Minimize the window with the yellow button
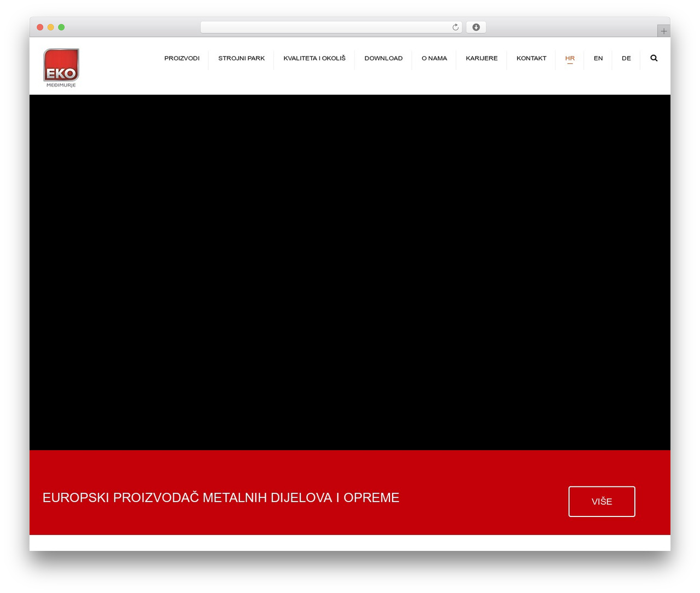Viewport: 700px width, 593px height. pos(51,27)
